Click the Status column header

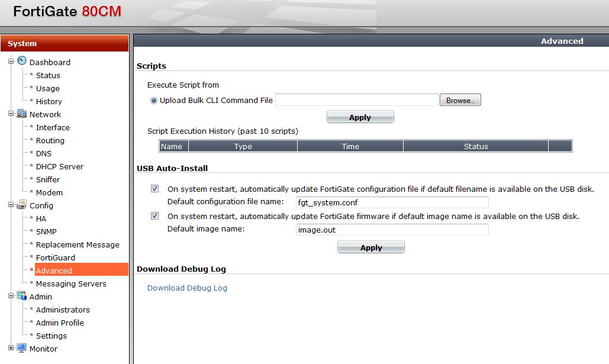coord(476,146)
